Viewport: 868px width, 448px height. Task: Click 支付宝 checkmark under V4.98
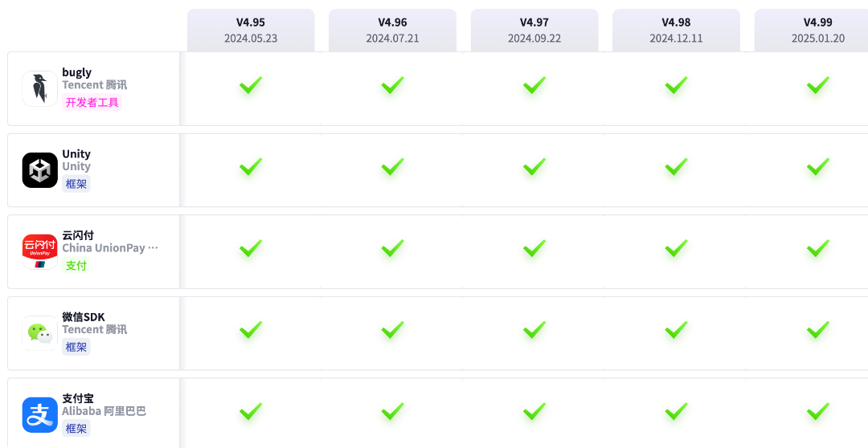(x=676, y=412)
